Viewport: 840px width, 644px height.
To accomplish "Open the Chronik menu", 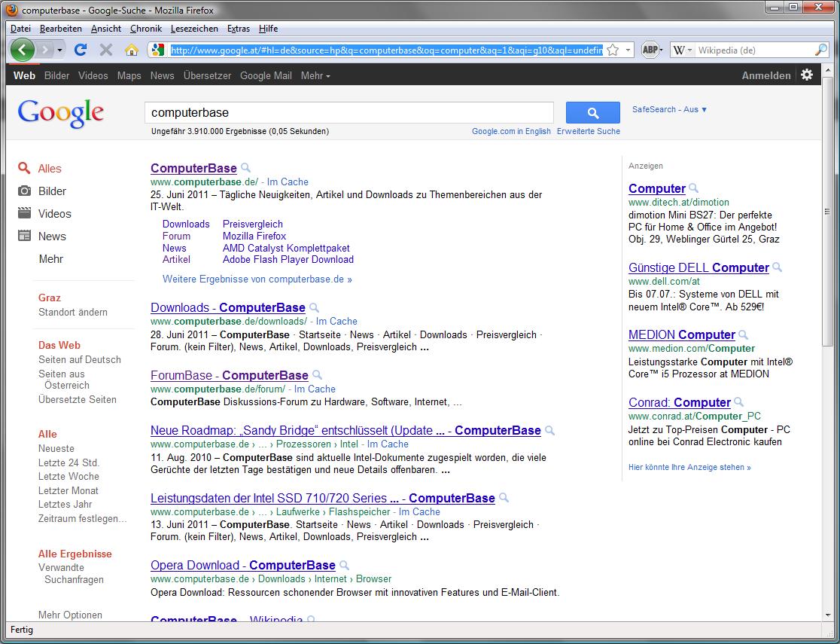I will click(x=146, y=29).
